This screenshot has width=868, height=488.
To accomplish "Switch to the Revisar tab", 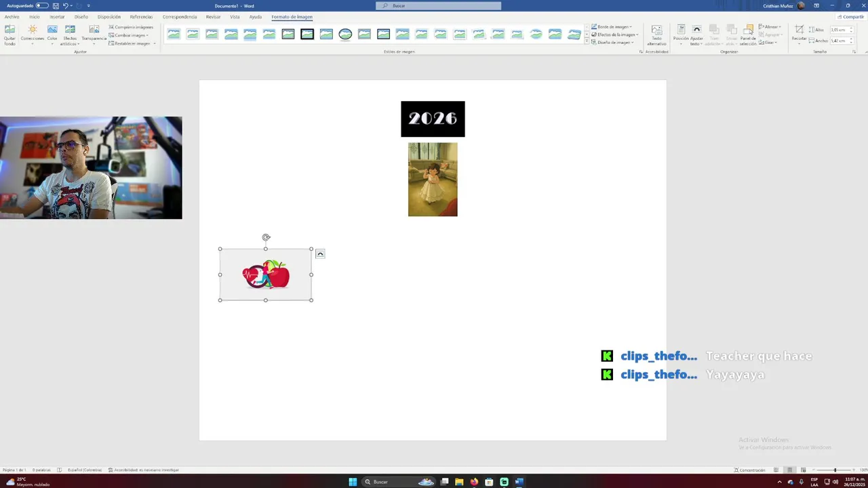I will coord(213,17).
